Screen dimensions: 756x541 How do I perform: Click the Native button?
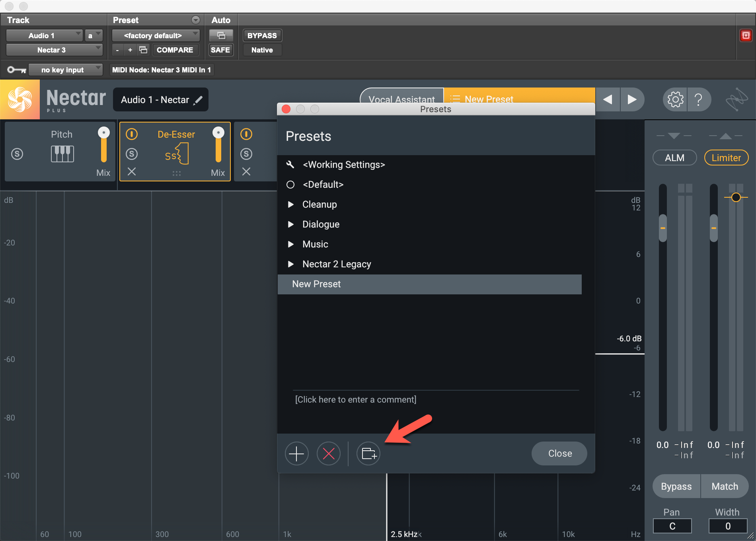(262, 50)
